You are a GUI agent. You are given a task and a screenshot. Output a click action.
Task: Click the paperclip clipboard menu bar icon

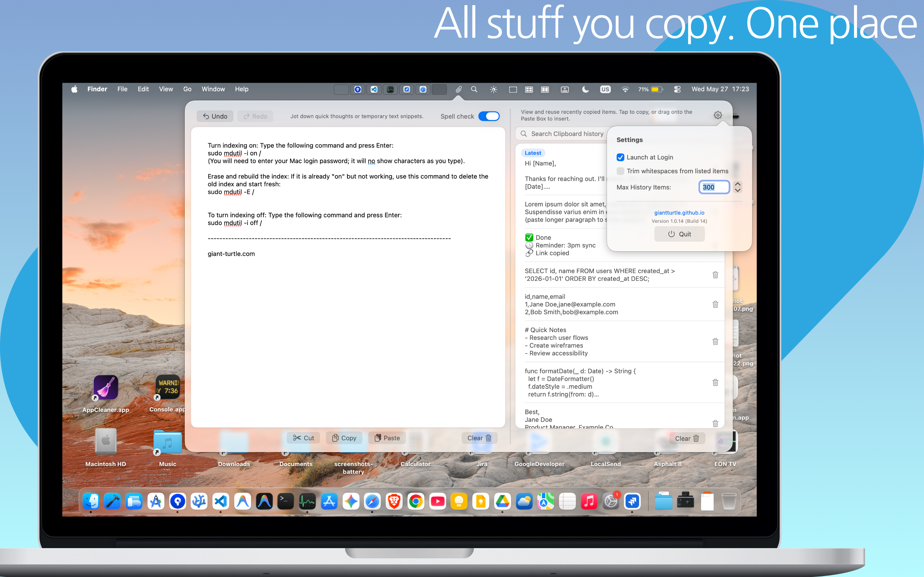[458, 89]
